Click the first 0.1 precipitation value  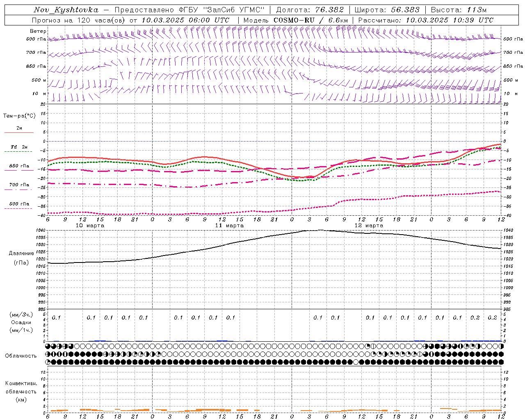tap(56, 318)
